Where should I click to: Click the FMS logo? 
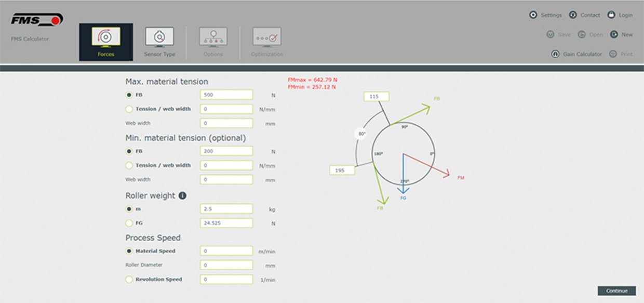(x=37, y=20)
